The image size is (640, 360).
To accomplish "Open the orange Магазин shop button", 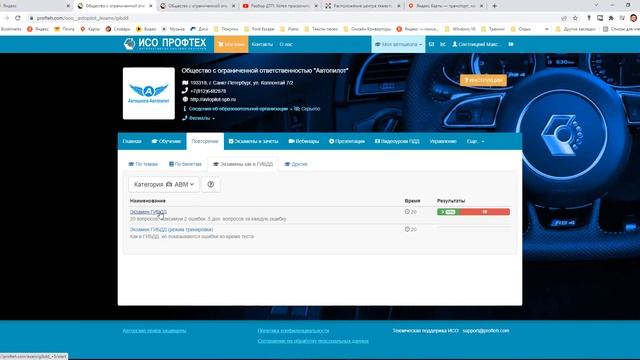I will [x=231, y=44].
